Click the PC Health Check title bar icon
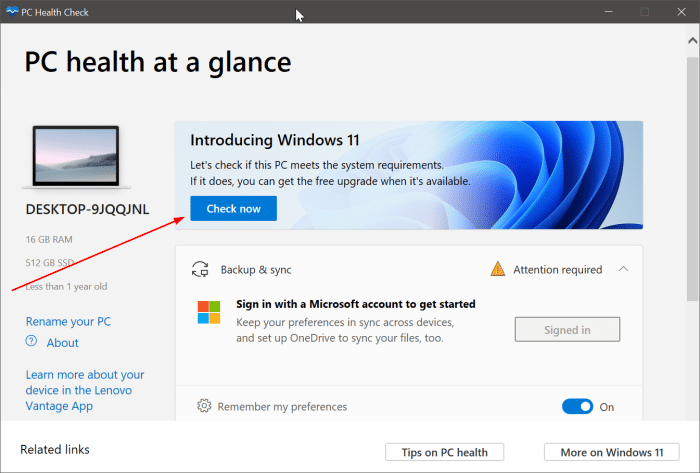The image size is (700, 473). (x=12, y=12)
